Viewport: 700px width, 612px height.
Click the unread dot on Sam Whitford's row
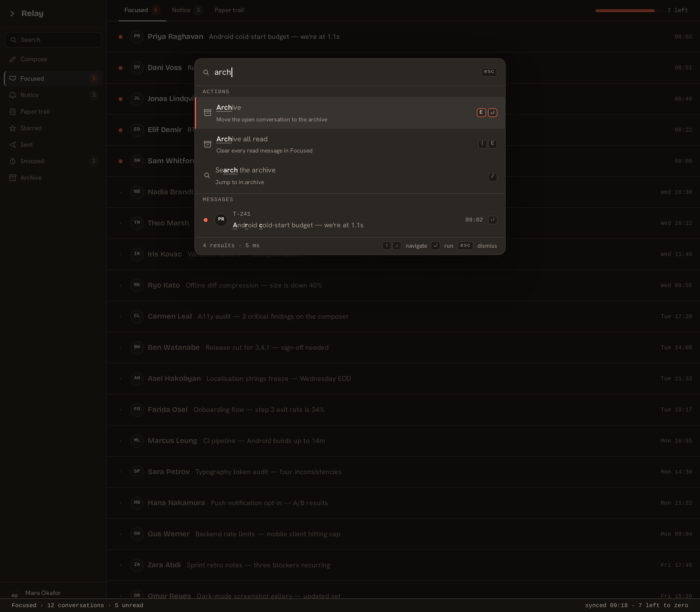pyautogui.click(x=121, y=161)
